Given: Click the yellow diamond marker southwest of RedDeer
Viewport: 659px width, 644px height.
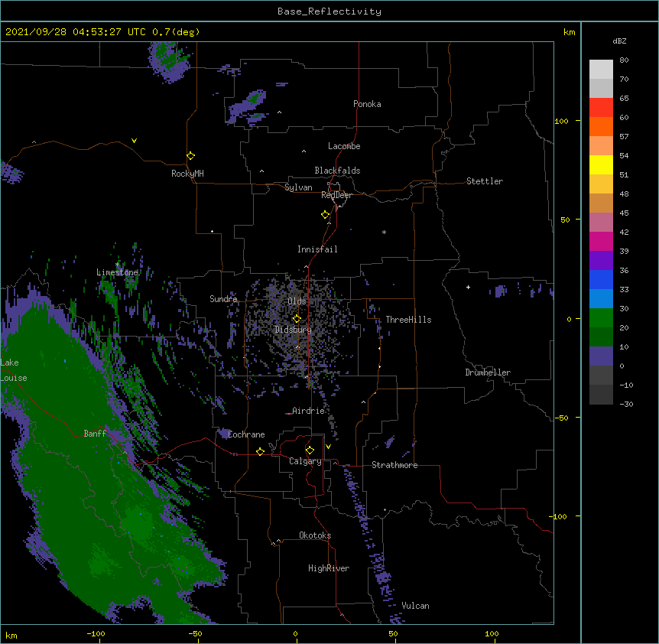Looking at the screenshot, I should pos(325,214).
